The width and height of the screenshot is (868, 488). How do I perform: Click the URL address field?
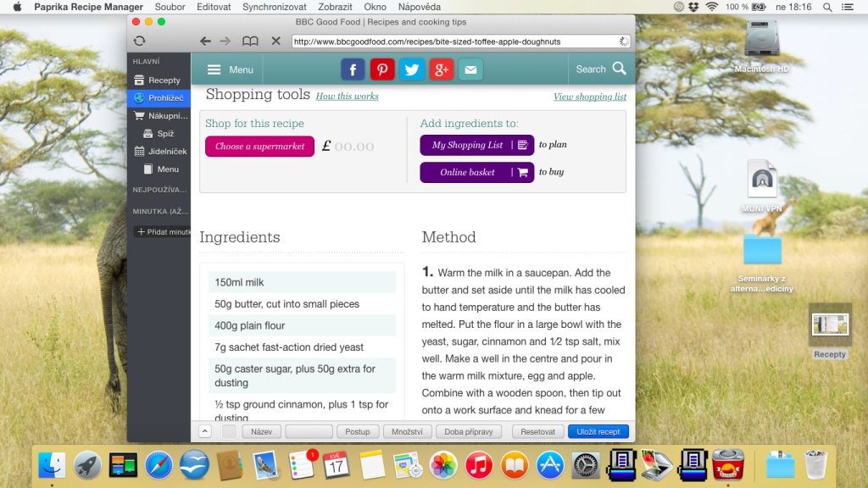point(460,42)
